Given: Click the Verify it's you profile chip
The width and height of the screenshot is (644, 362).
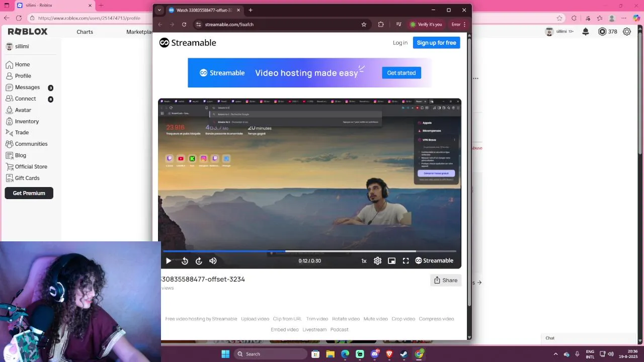Looking at the screenshot, I should point(426,24).
